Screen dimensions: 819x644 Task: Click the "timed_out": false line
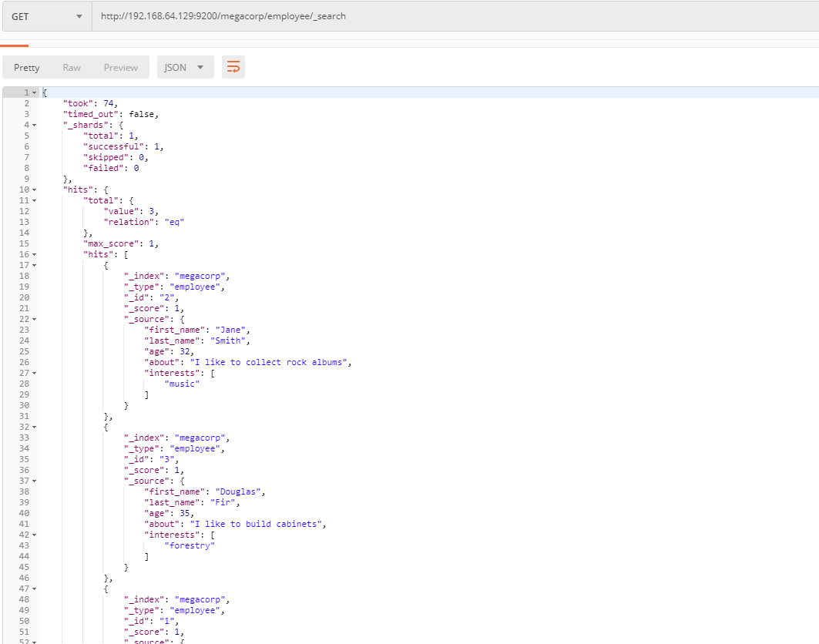coord(111,114)
